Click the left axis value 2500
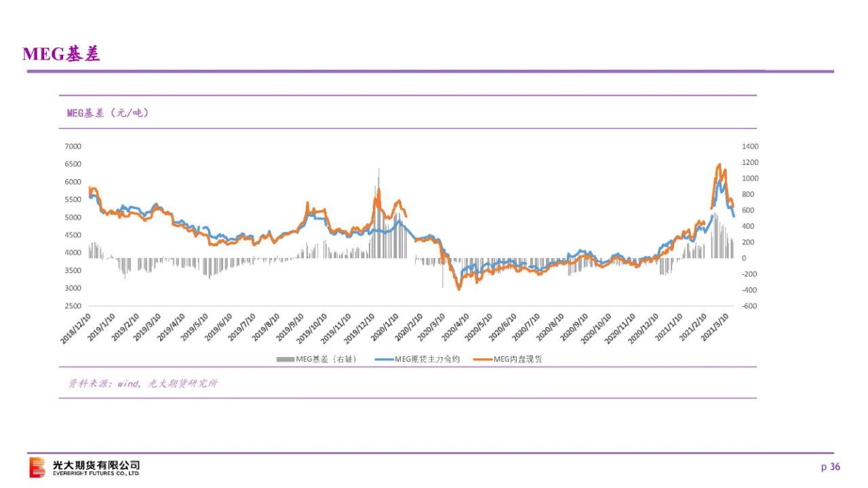This screenshot has width=868, height=488. click(x=73, y=306)
